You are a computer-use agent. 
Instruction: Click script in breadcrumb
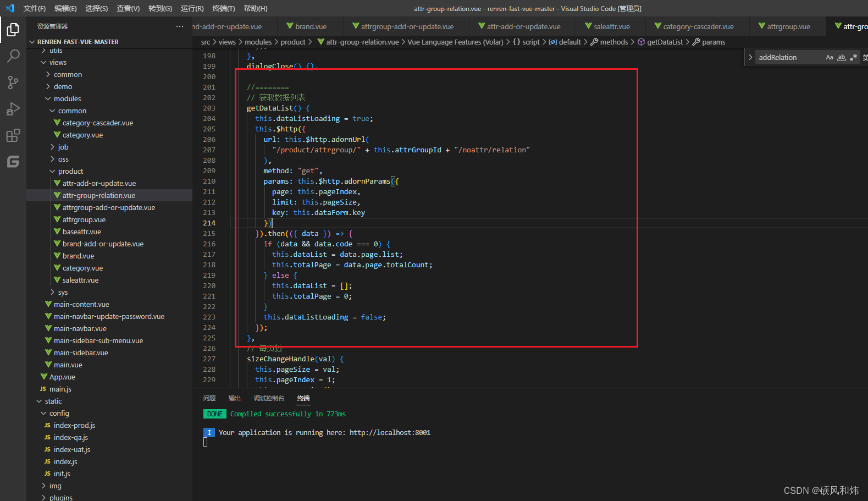531,42
